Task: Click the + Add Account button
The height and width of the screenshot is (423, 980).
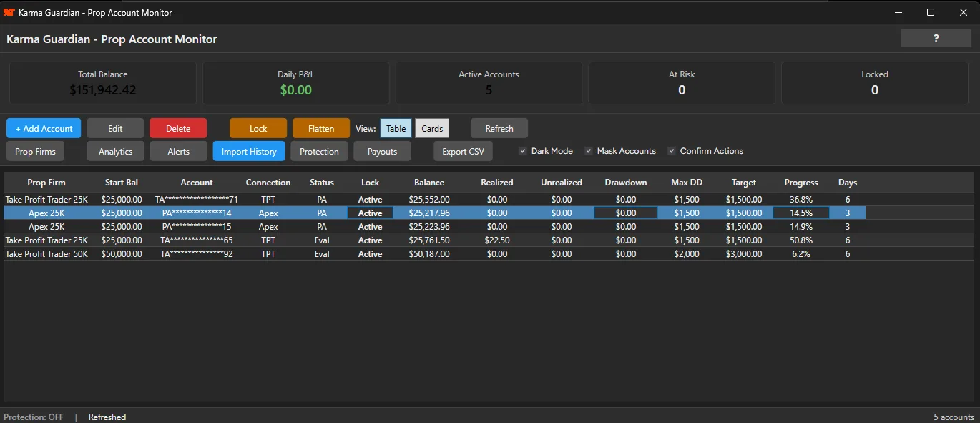Action: click(x=44, y=129)
